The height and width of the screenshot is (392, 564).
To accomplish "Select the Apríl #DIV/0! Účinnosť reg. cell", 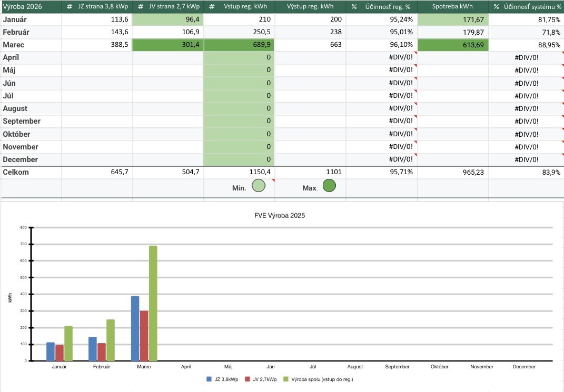I will (381, 58).
